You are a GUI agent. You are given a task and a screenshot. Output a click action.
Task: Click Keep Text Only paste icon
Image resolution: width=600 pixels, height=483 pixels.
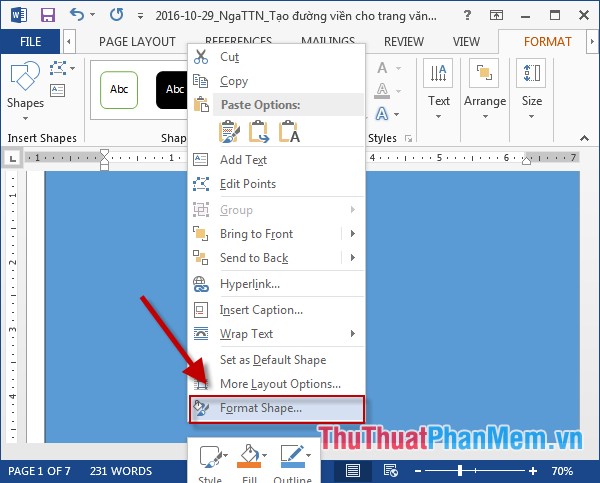(x=289, y=132)
